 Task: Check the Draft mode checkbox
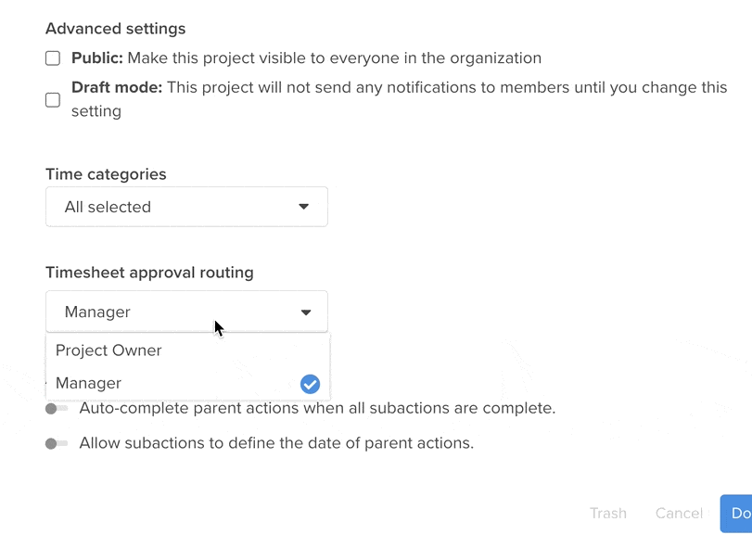(x=53, y=99)
